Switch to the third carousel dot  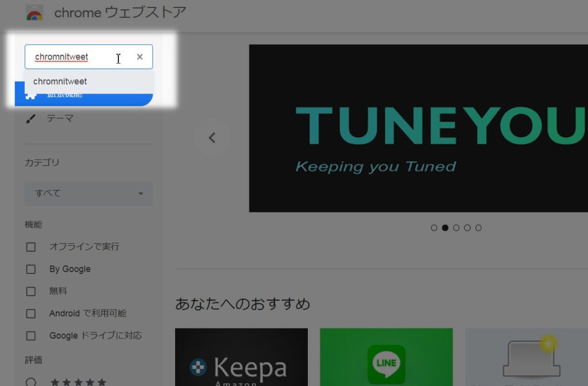(456, 227)
